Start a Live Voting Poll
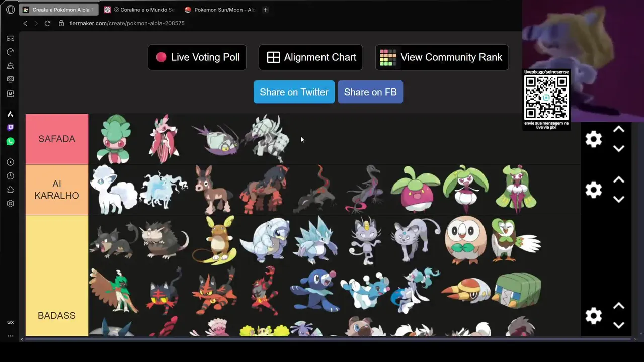644x362 pixels. (197, 57)
